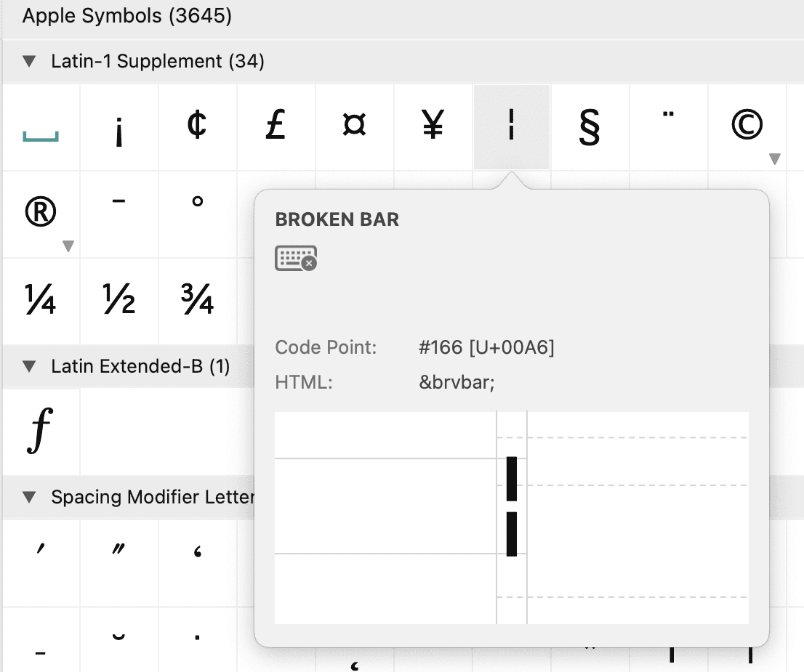Viewport: 804px width, 672px height.
Task: Select the one quarter fraction glyph
Action: (x=40, y=299)
